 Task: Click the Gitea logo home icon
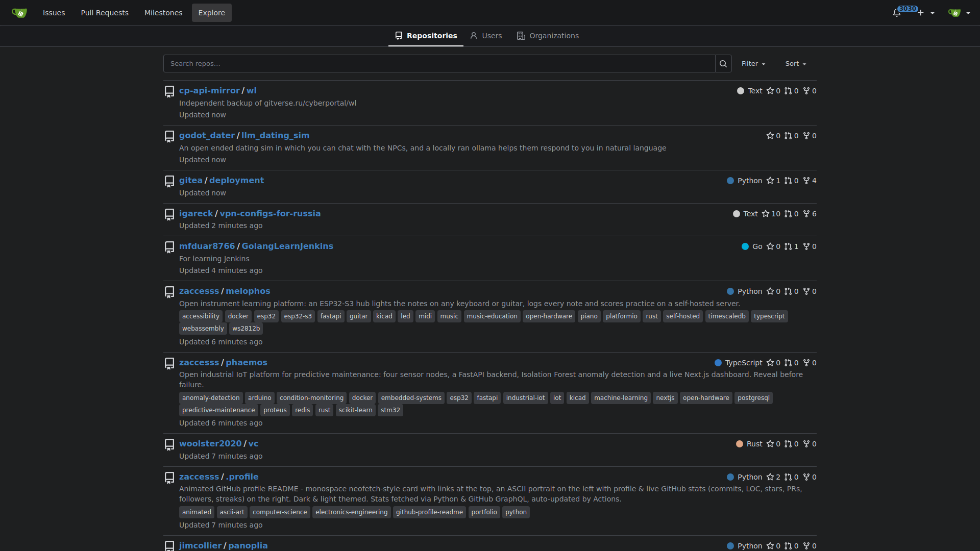pos(19,13)
